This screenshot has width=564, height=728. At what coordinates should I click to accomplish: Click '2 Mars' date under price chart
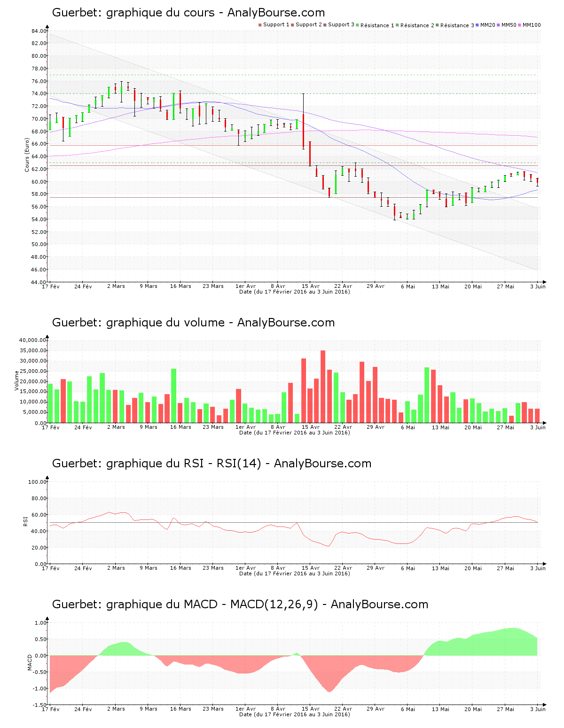[116, 286]
